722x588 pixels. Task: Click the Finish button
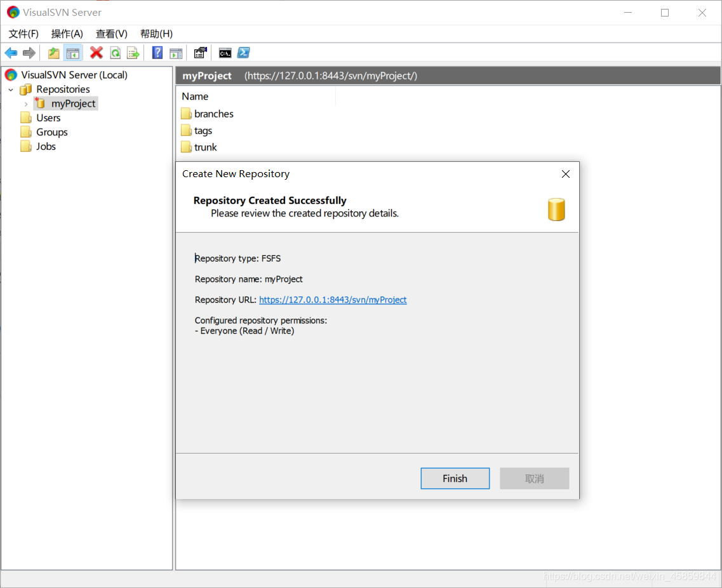(455, 478)
